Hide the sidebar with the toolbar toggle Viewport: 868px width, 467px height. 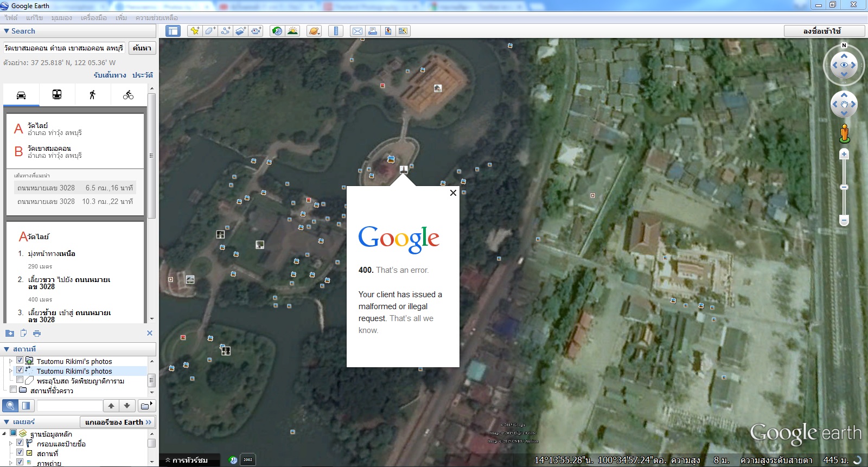click(173, 31)
